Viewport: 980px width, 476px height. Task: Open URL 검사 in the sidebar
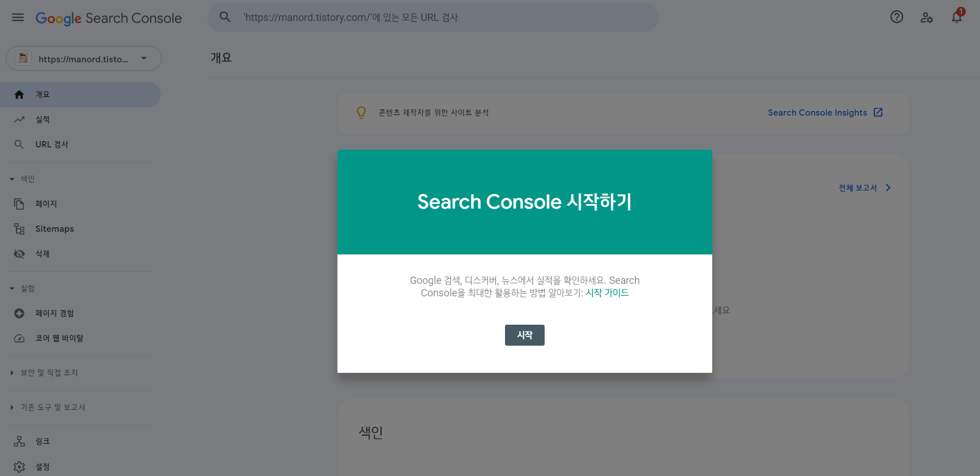[x=80, y=144]
